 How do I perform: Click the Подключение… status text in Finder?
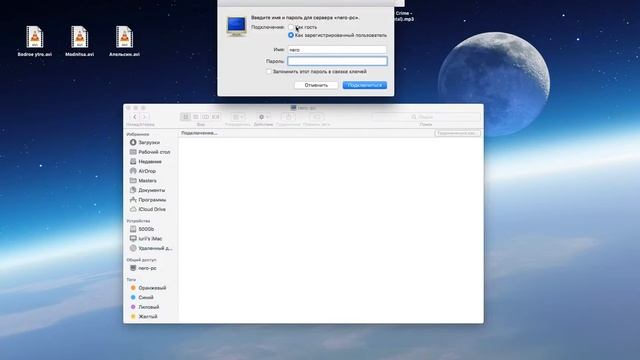point(199,133)
